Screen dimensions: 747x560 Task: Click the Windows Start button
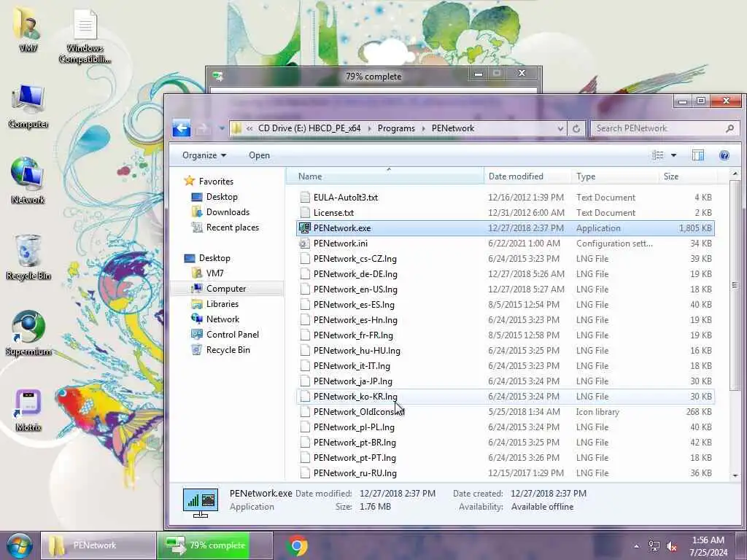pyautogui.click(x=19, y=545)
